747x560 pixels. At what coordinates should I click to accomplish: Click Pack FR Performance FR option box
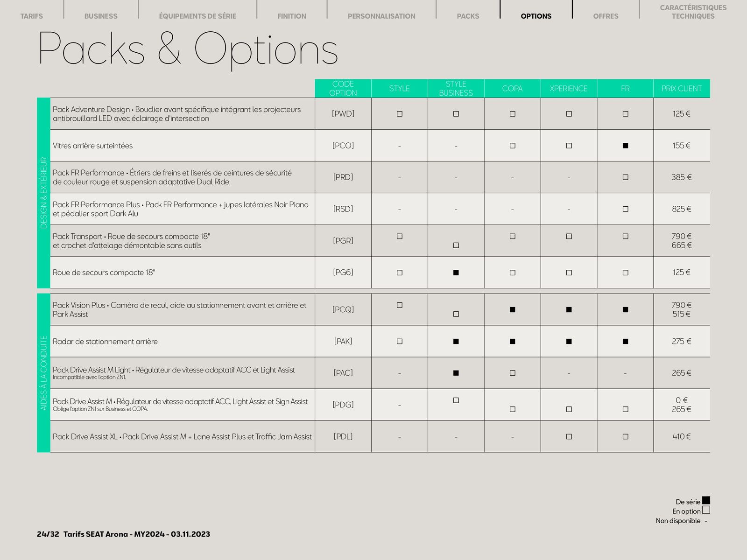[x=625, y=177]
